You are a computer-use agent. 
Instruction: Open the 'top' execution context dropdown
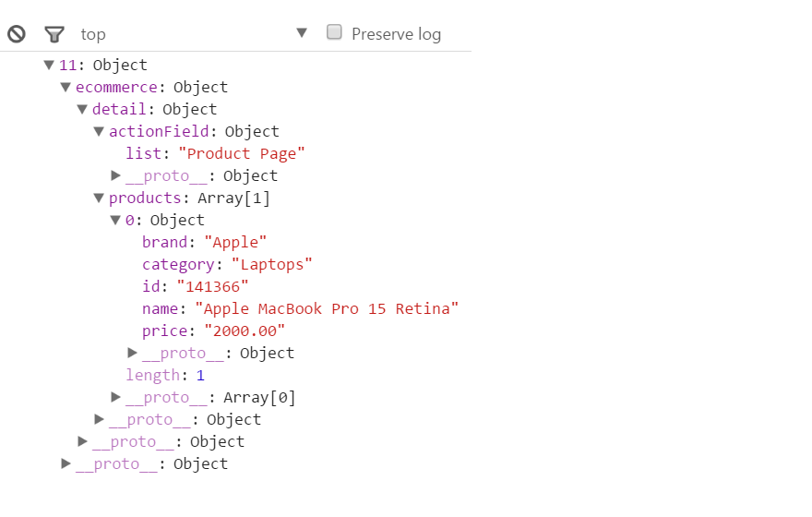pos(193,34)
